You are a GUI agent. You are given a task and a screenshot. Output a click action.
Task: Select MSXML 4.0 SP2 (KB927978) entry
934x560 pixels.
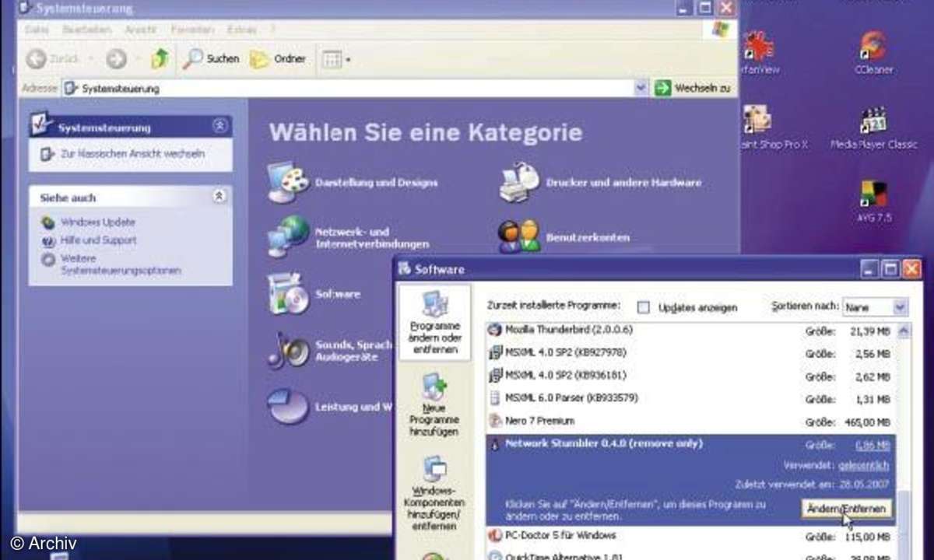tap(690, 352)
